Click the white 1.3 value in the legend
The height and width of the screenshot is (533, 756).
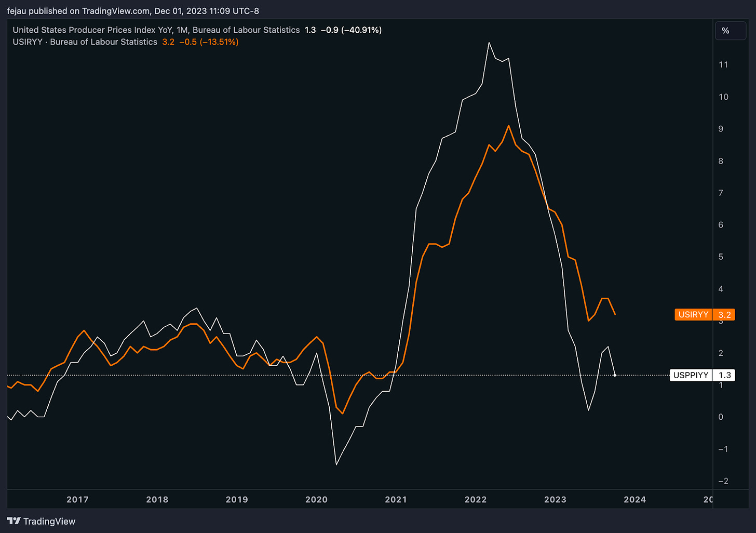[x=310, y=30]
